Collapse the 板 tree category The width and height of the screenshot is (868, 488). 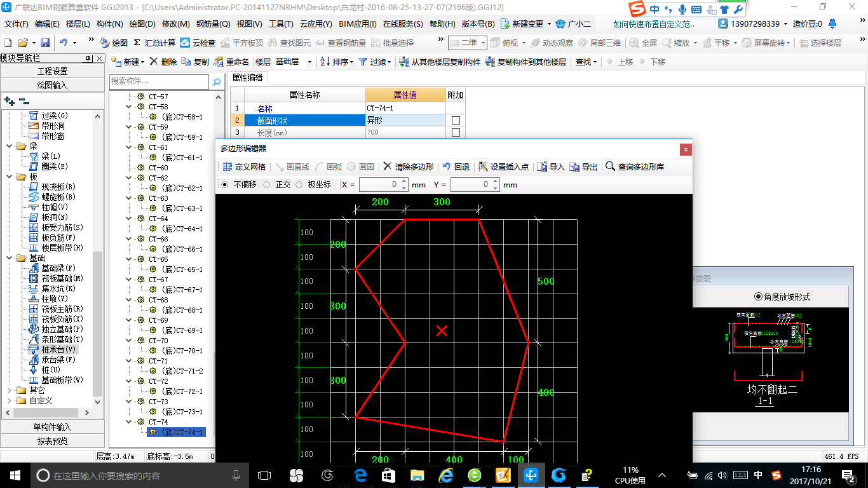[x=9, y=177]
